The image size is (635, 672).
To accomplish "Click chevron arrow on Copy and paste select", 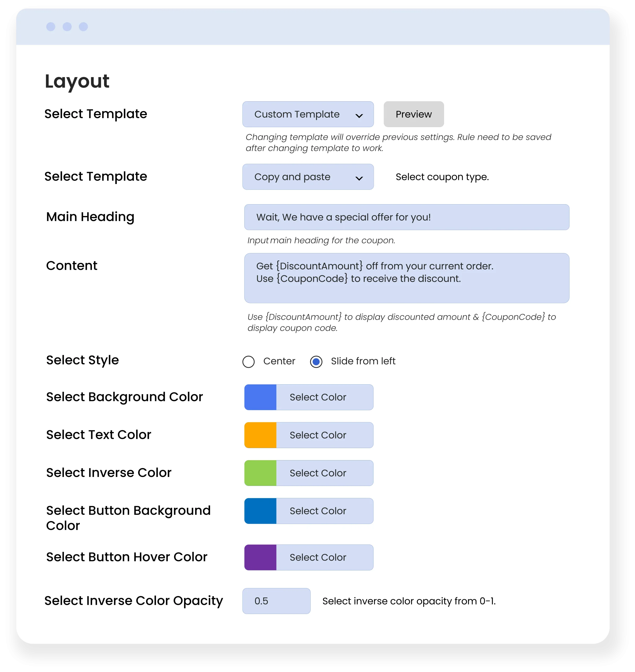I will (359, 178).
